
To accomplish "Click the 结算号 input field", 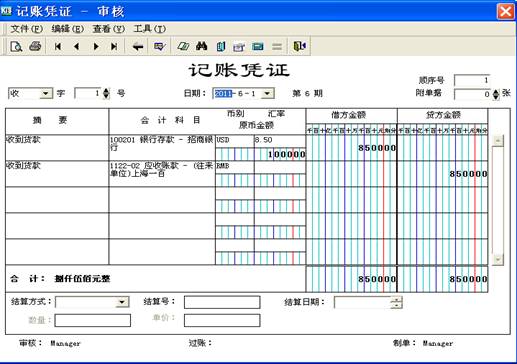I will point(222,302).
